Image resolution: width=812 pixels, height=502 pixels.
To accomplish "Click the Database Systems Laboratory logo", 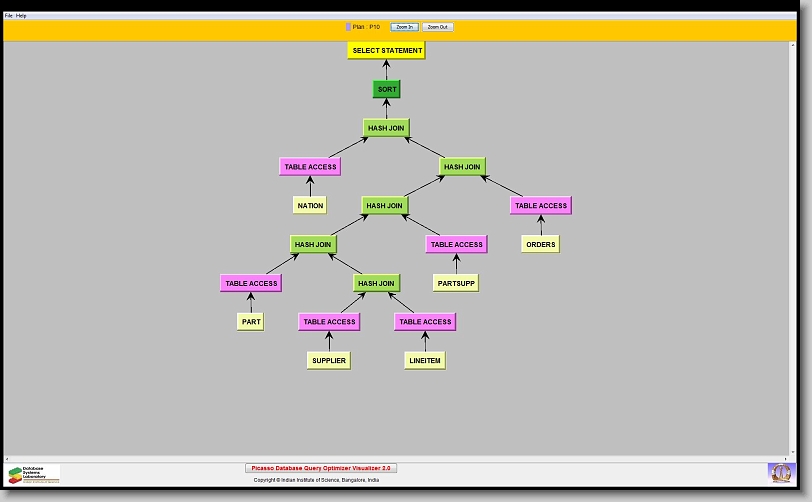I will [34, 474].
